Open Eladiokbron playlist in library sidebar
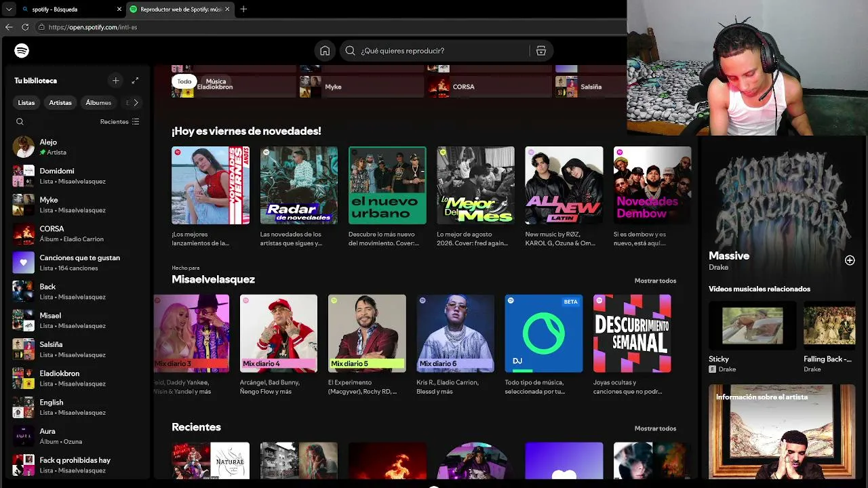 point(77,378)
